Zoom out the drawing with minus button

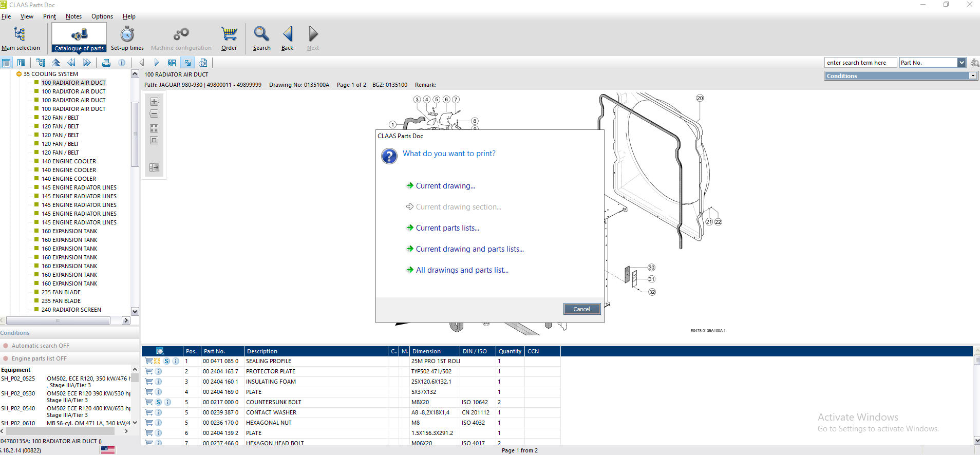(x=154, y=114)
